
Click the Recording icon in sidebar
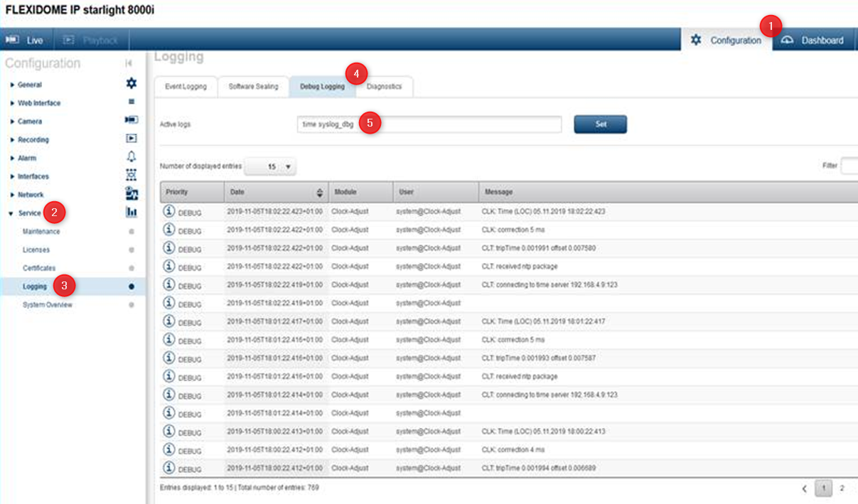[131, 139]
